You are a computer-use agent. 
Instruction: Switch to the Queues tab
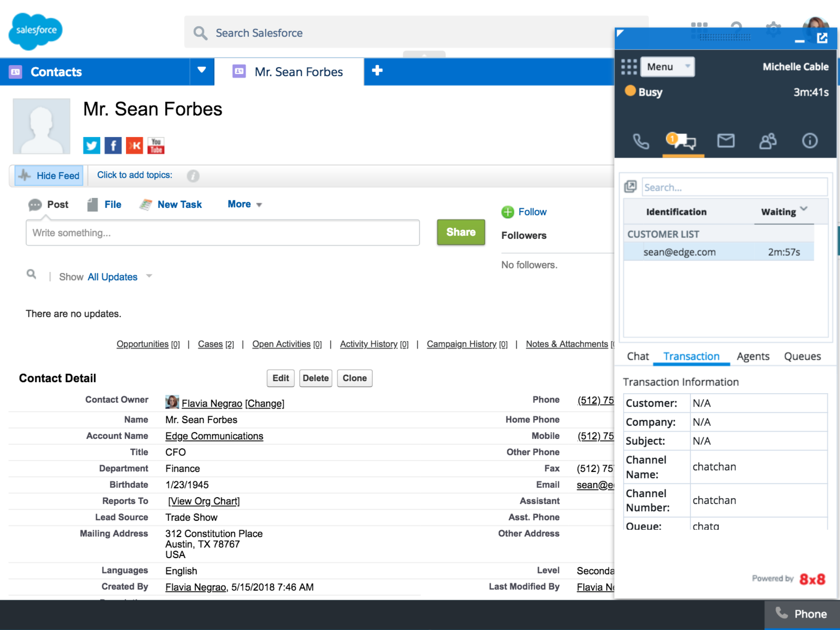(x=802, y=356)
